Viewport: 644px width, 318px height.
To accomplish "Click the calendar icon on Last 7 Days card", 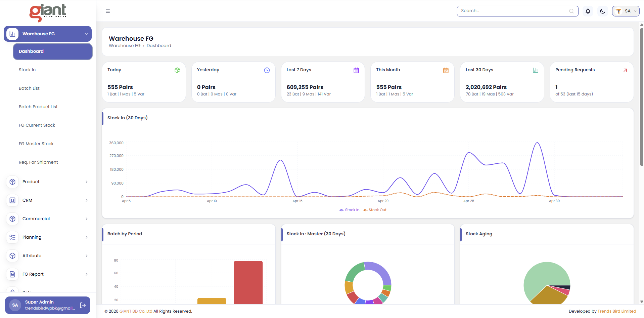I will point(356,70).
